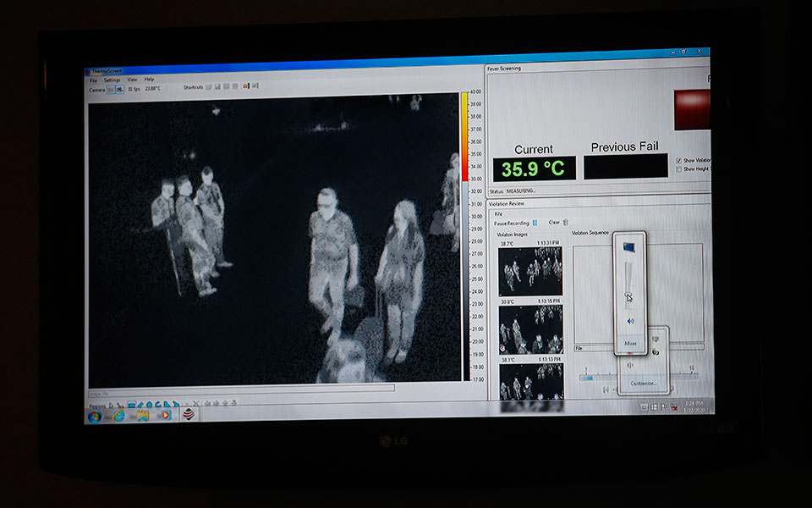Enable the Show Violation checkbox

click(679, 160)
